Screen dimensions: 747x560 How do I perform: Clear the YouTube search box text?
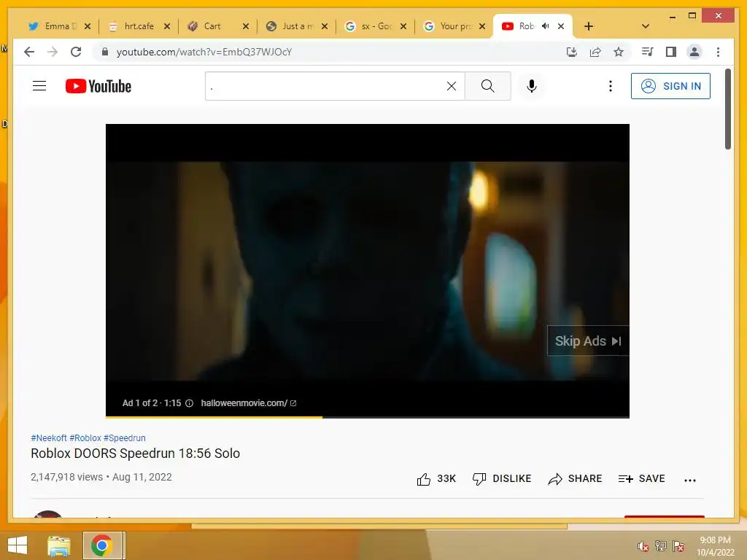tap(451, 86)
